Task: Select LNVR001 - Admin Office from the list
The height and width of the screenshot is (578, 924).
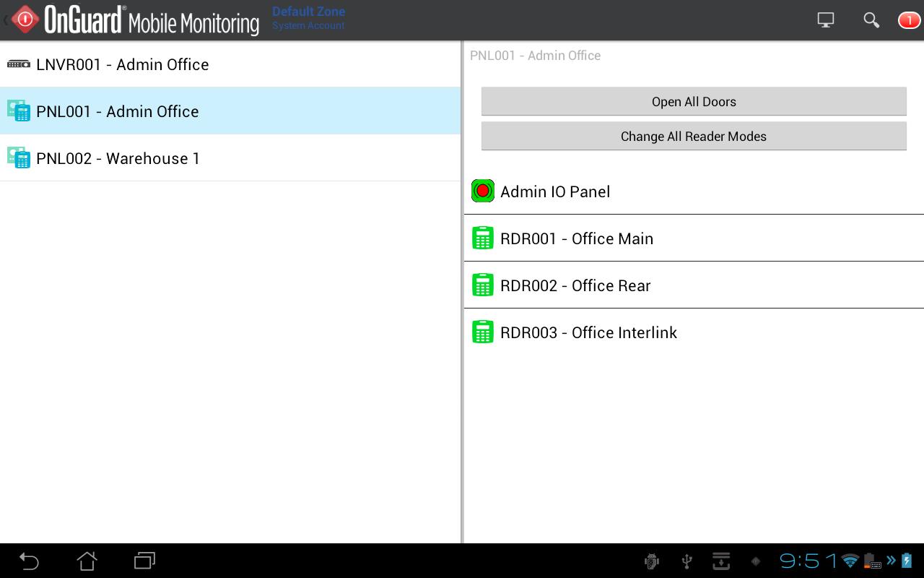Action: pyautogui.click(x=123, y=64)
